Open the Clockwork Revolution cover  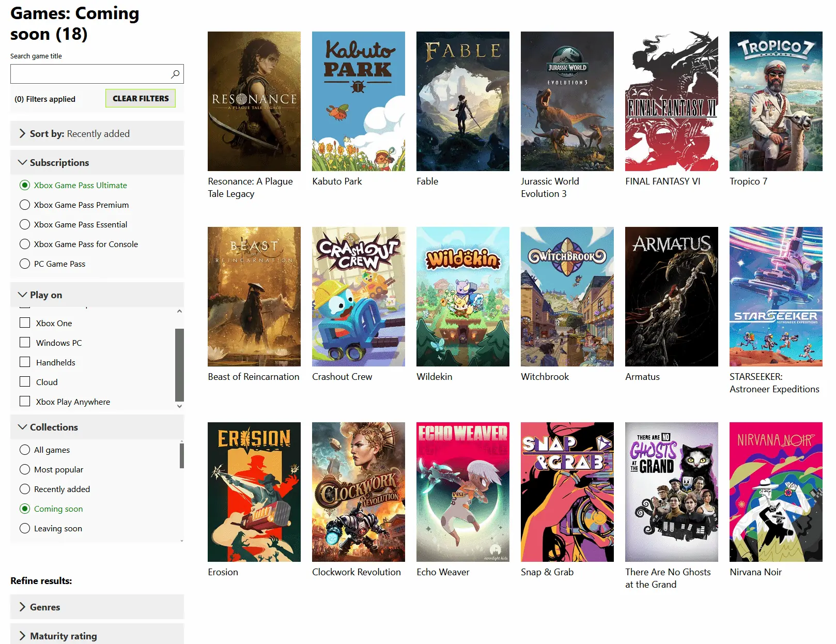359,492
